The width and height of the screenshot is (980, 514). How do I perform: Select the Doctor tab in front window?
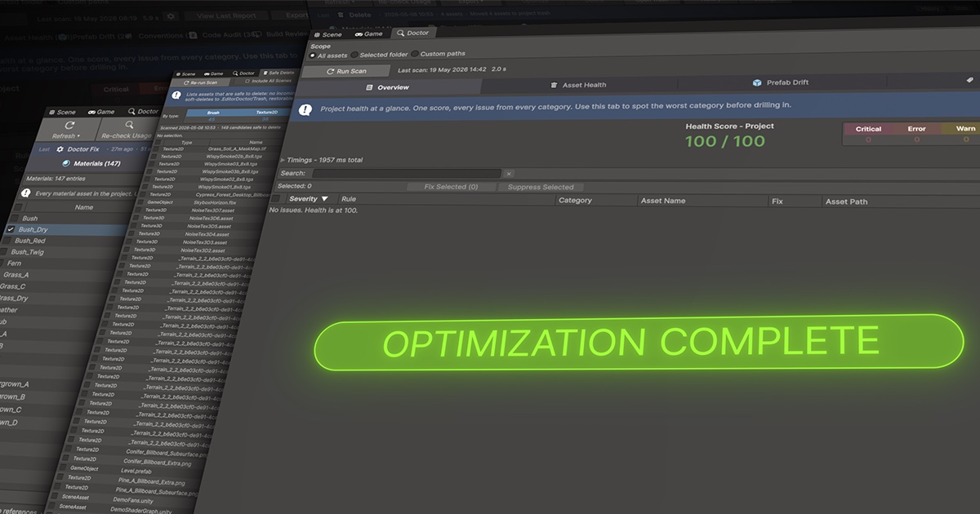[412, 33]
